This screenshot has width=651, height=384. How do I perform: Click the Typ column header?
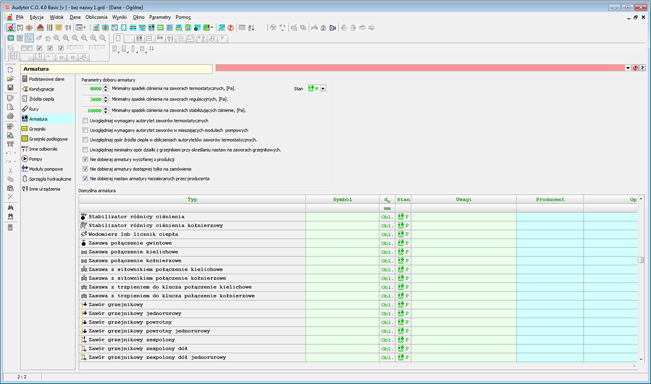pos(192,199)
